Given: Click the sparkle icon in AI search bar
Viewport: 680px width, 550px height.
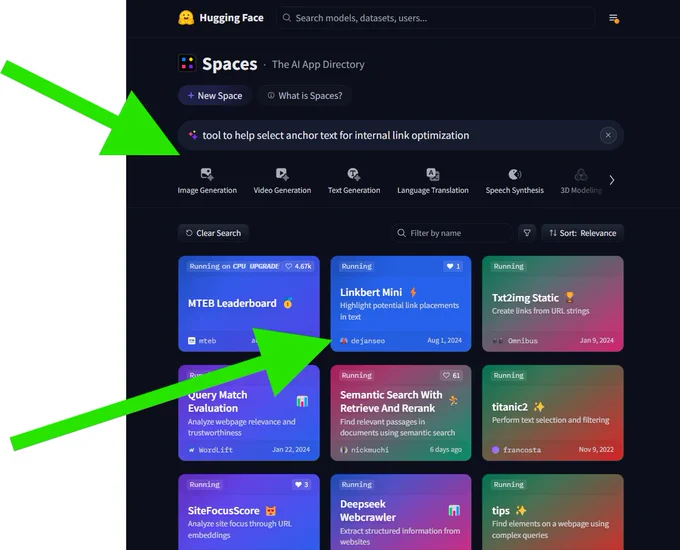Looking at the screenshot, I should (x=193, y=135).
